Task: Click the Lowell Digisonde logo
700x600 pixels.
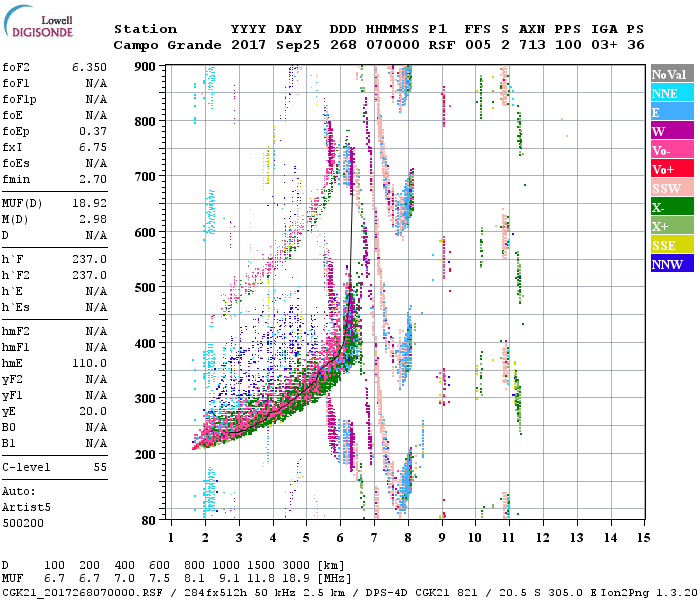Action: tap(38, 21)
